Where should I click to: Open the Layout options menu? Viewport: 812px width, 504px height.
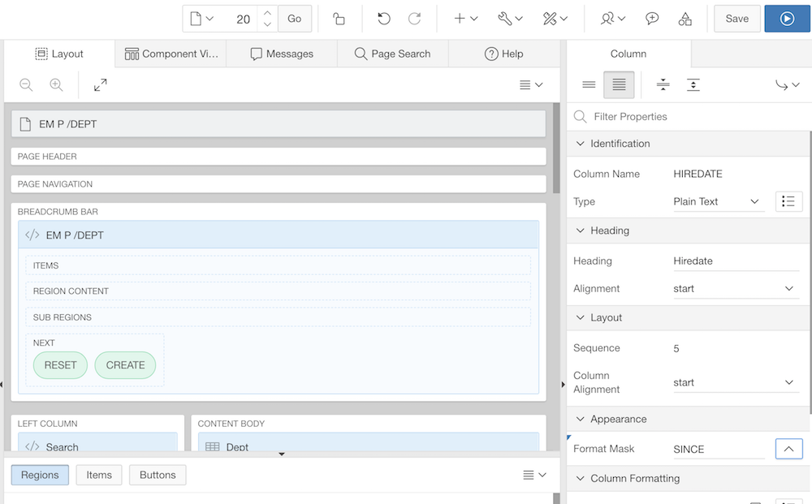point(531,85)
